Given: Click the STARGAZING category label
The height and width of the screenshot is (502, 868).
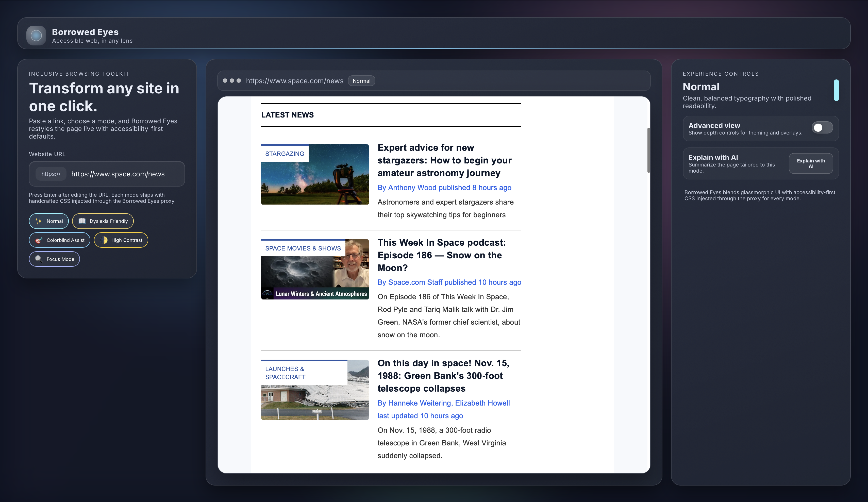Looking at the screenshot, I should [285, 154].
